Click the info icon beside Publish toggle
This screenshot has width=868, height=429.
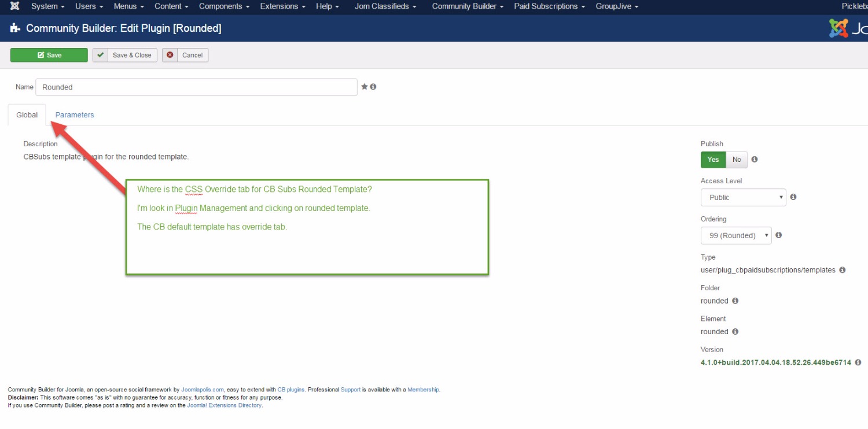pos(755,160)
